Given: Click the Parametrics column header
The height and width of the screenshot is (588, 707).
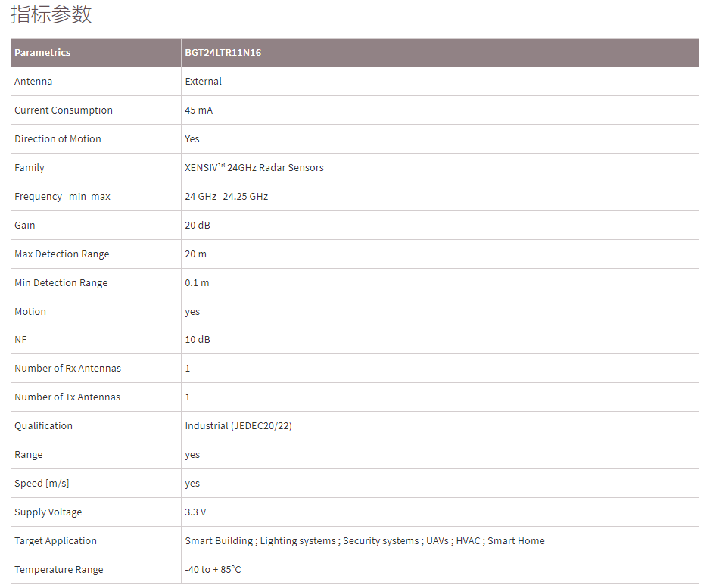Looking at the screenshot, I should 42,53.
